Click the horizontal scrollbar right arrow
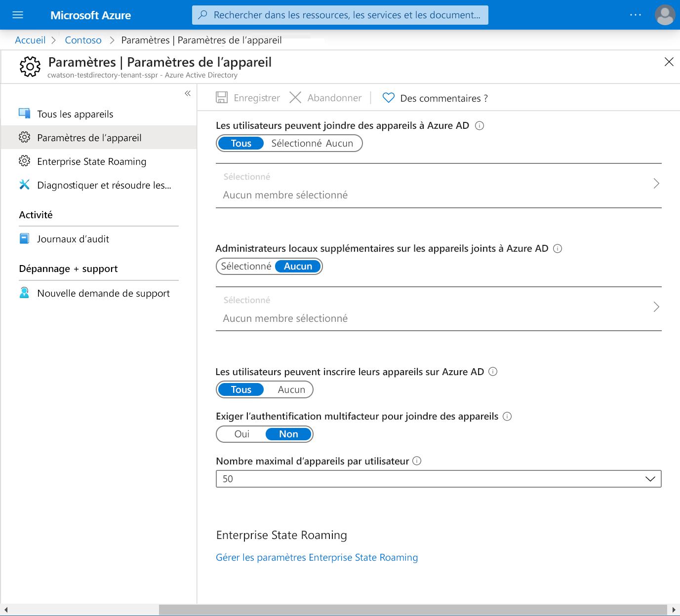Image resolution: width=680 pixels, height=616 pixels. (x=674, y=610)
